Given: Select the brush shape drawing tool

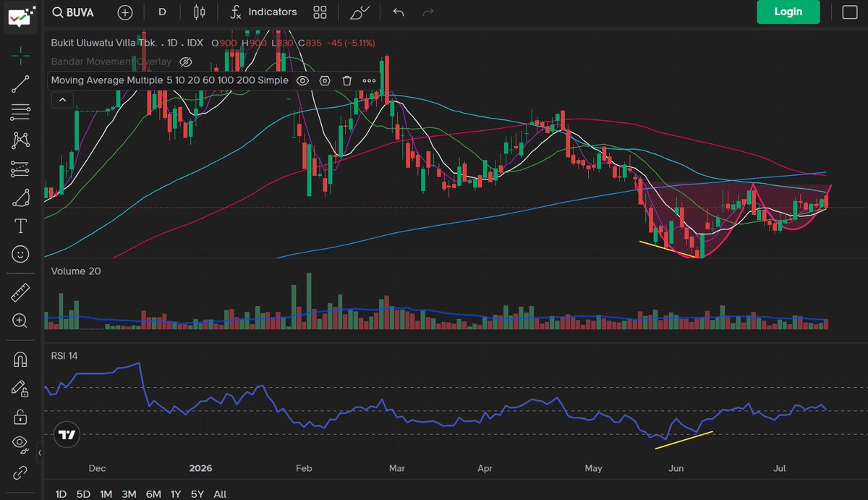Looking at the screenshot, I should (x=20, y=198).
